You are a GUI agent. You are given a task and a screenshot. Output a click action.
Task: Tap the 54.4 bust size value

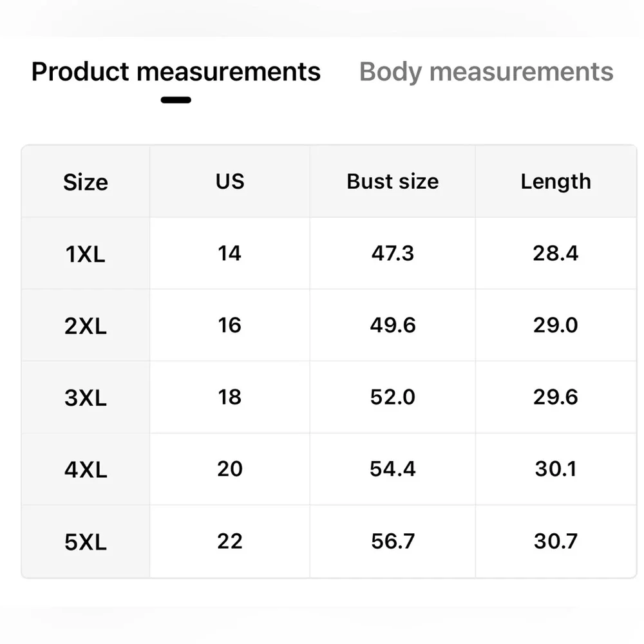(x=392, y=469)
